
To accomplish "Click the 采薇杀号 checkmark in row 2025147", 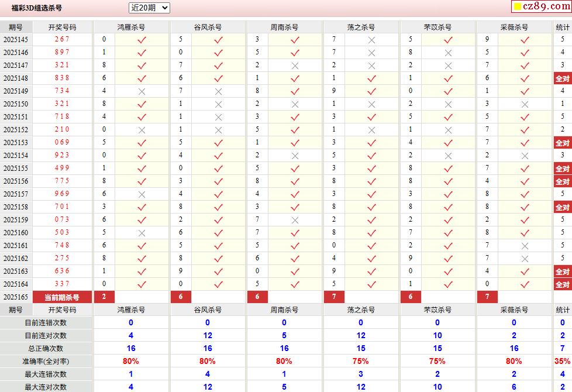I will point(525,66).
